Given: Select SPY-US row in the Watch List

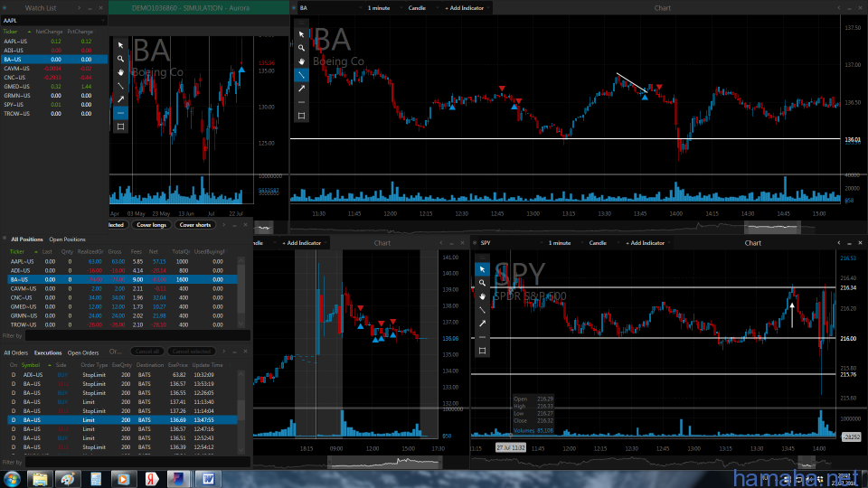Looking at the screenshot, I should tap(53, 105).
